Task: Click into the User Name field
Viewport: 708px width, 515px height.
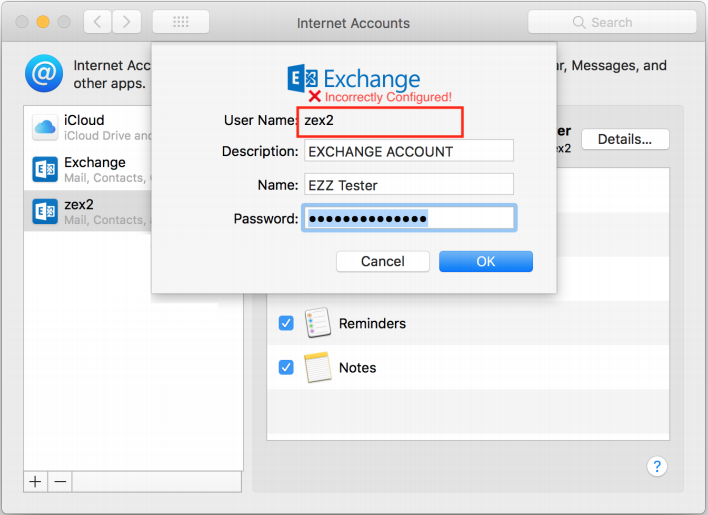Action: pyautogui.click(x=380, y=121)
